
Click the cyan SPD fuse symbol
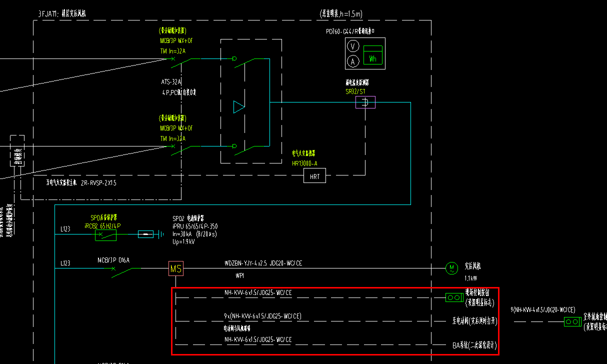tap(145, 234)
